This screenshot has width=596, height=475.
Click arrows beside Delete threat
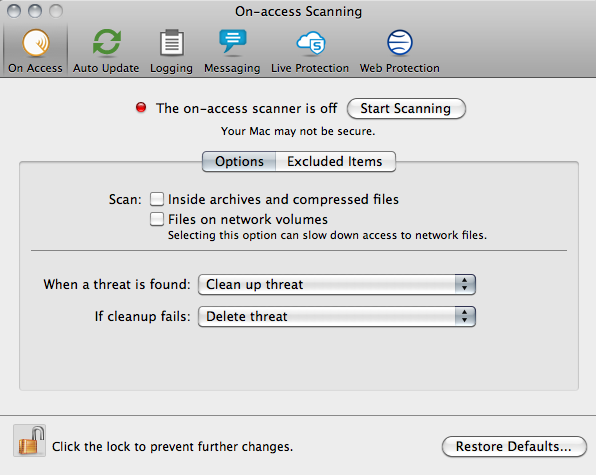tap(464, 316)
